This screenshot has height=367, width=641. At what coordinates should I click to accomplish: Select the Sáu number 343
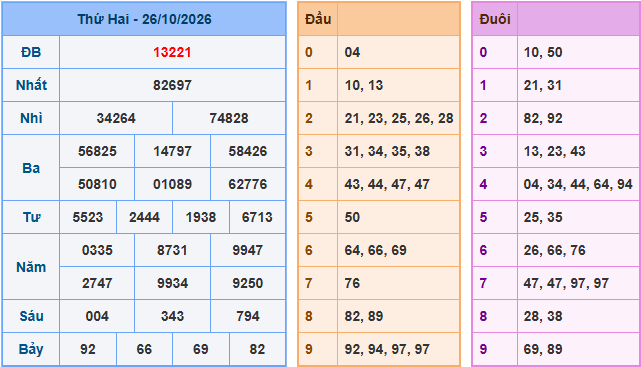pos(173,316)
